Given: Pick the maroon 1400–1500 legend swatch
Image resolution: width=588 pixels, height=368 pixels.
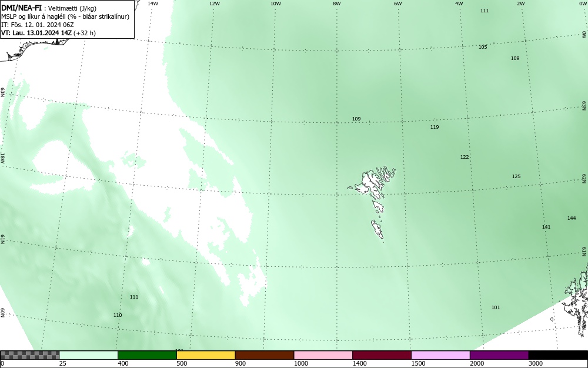Looking at the screenshot, I should [382, 355].
